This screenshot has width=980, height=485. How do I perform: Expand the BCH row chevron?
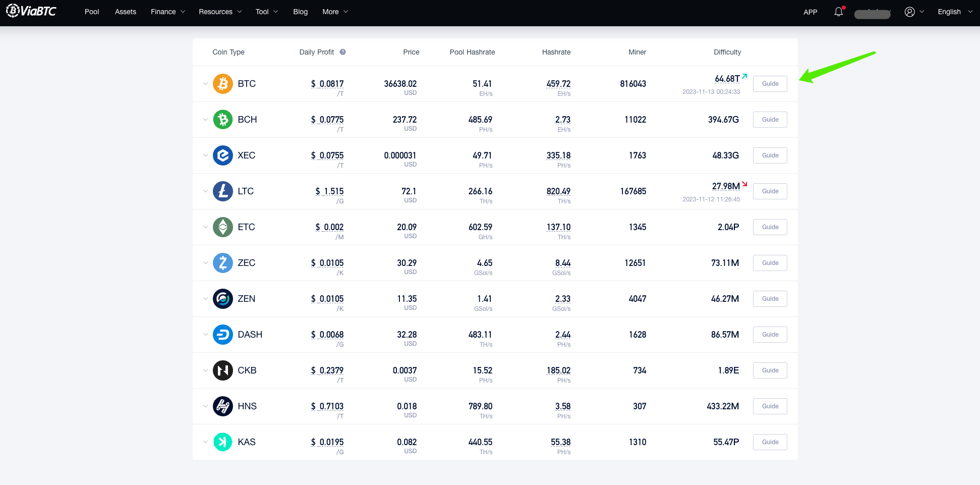[205, 120]
